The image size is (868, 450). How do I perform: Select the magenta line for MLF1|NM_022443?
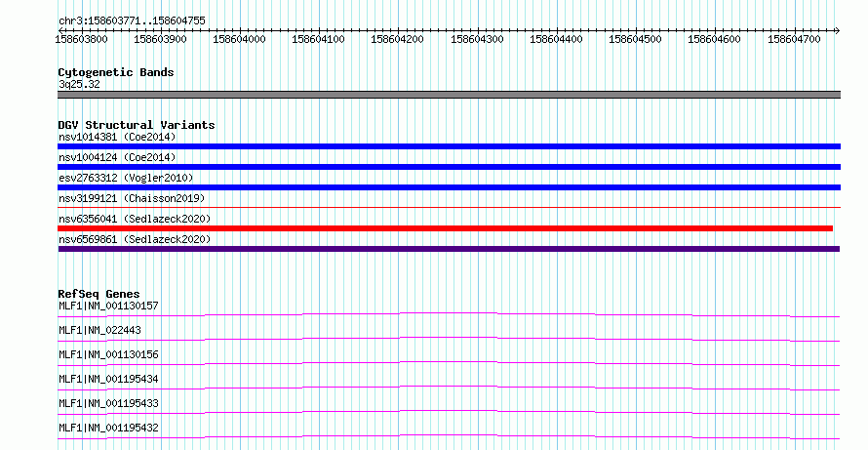pyautogui.click(x=449, y=339)
